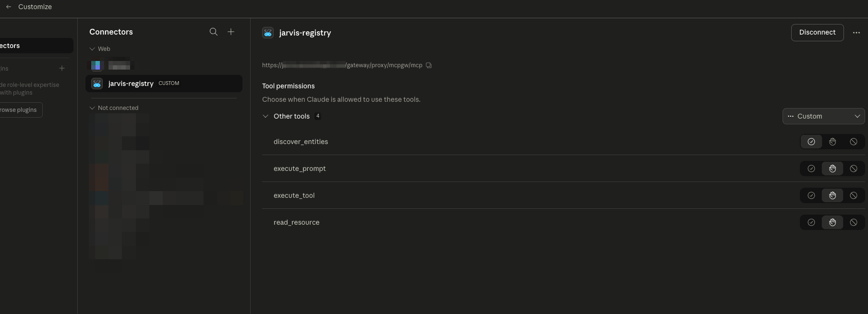The image size is (868, 314).
Task: Click the execute_tool tool name
Action: tap(294, 195)
